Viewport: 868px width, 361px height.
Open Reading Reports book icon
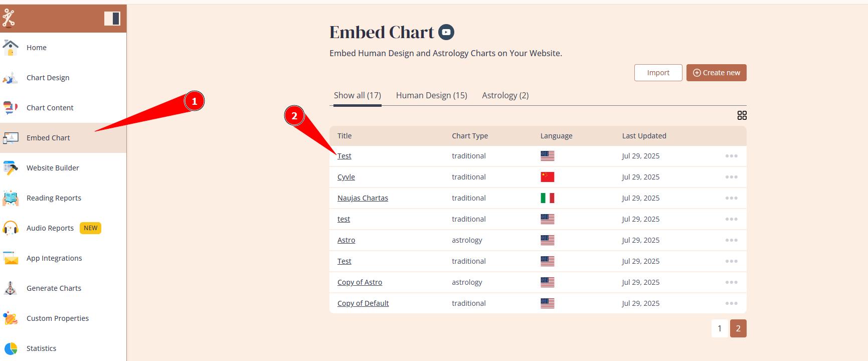click(10, 198)
